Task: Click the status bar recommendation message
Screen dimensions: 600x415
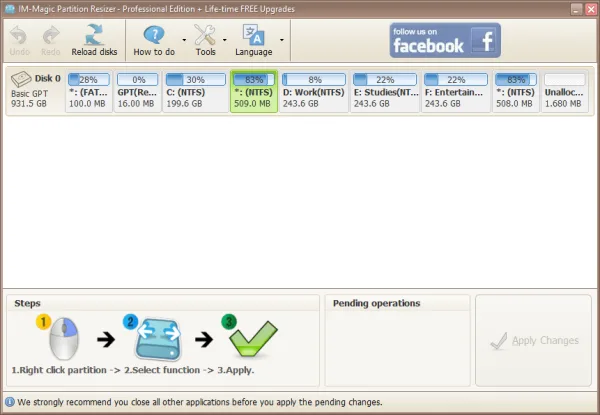Action: tap(200, 402)
